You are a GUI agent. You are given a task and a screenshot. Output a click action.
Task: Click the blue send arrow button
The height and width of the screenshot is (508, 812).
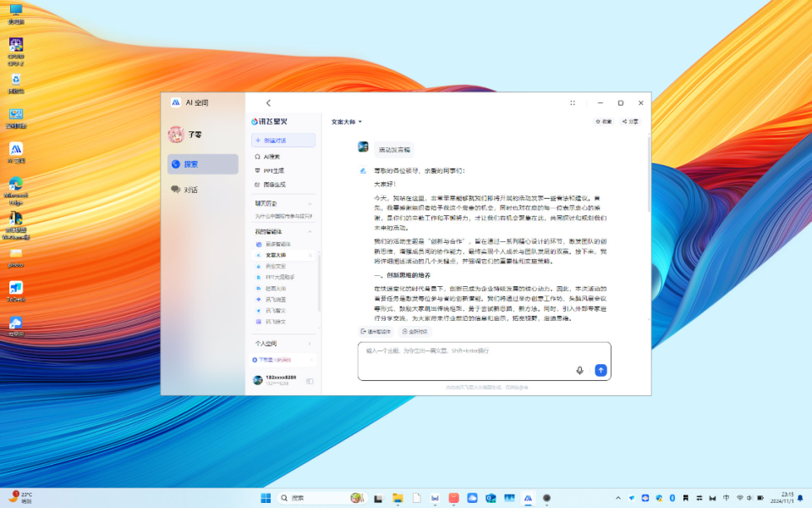pos(601,370)
